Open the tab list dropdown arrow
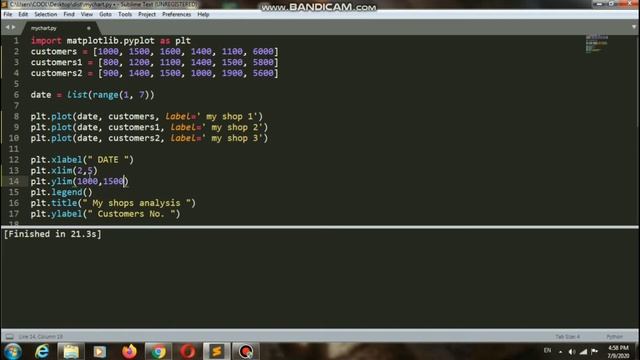640x360 pixels. pyautogui.click(x=633, y=27)
